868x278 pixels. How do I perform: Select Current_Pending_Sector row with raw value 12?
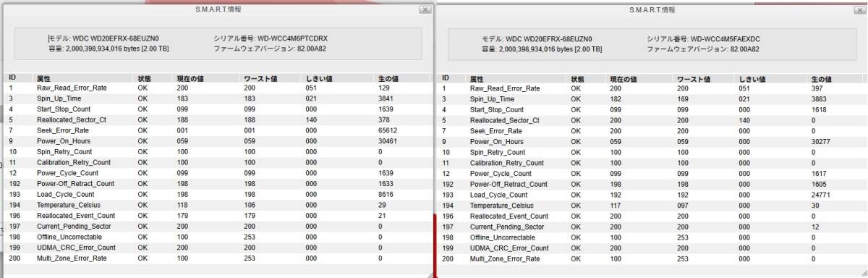pos(652,227)
